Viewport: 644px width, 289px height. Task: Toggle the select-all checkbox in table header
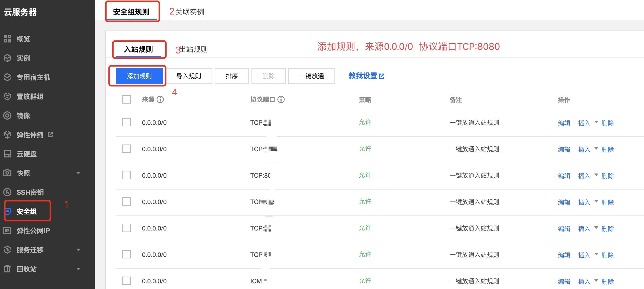coord(127,99)
